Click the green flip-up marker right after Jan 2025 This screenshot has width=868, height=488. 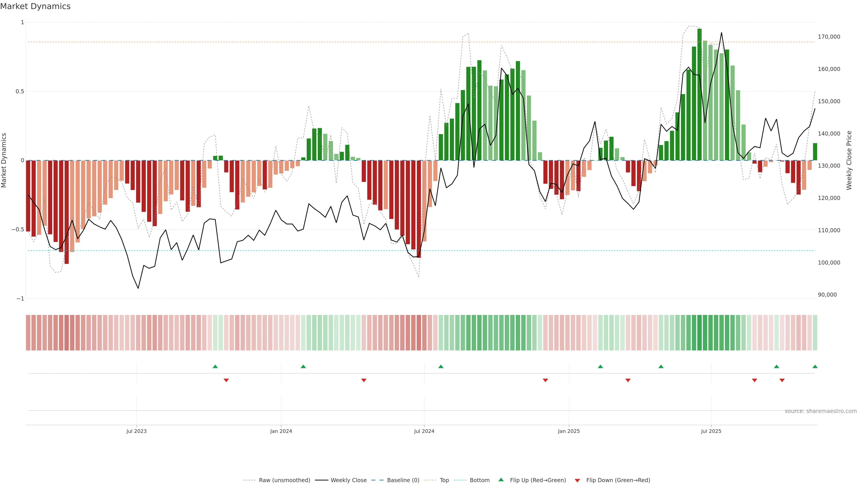[x=600, y=366]
